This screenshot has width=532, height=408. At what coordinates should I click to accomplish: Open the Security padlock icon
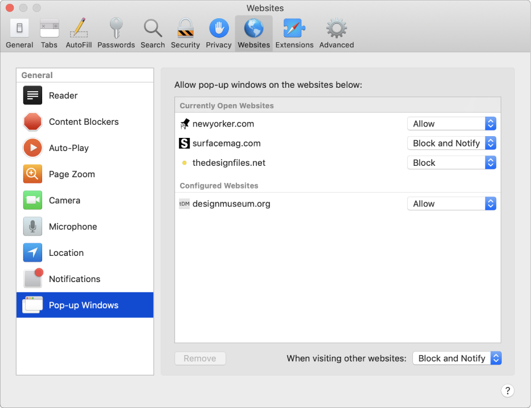tap(185, 28)
